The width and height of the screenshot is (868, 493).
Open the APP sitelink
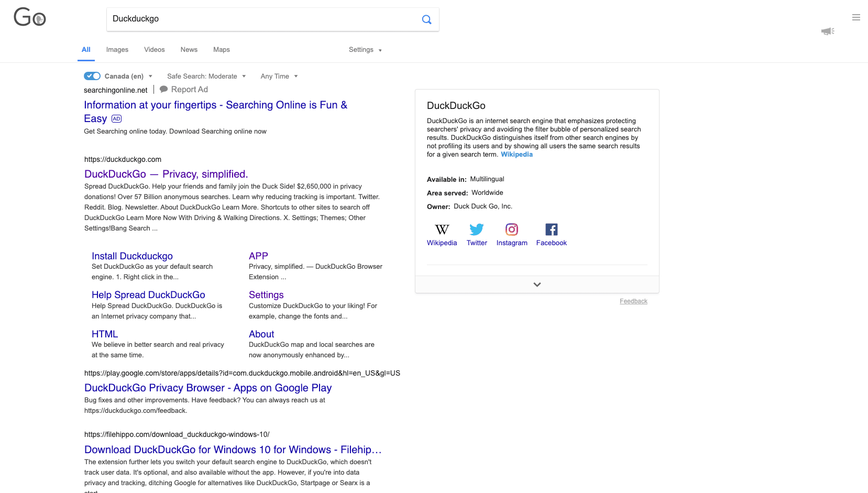(258, 256)
